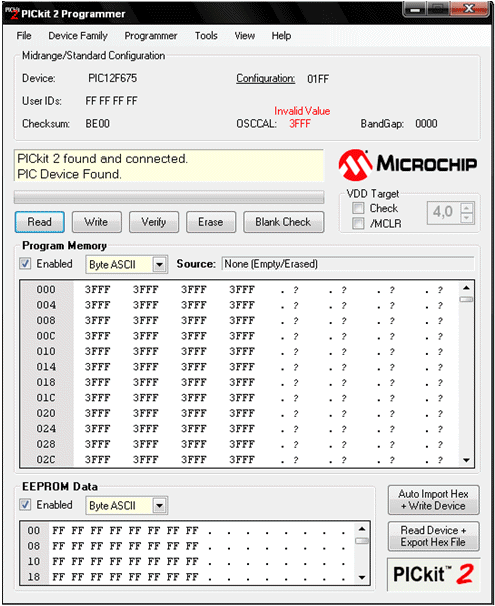
Task: Click the progress bar under status box
Action: 169,197
